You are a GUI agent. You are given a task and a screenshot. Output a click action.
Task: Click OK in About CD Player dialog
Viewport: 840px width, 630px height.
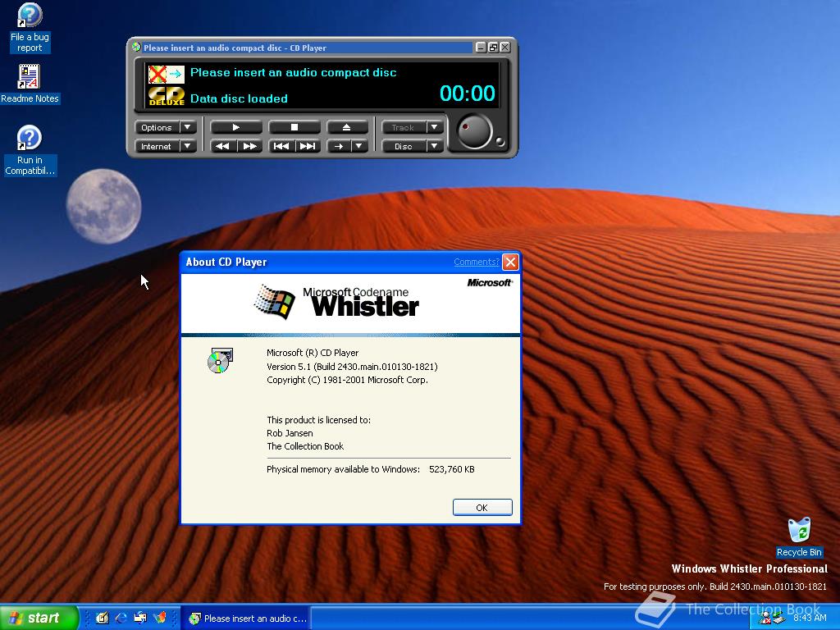coord(482,507)
